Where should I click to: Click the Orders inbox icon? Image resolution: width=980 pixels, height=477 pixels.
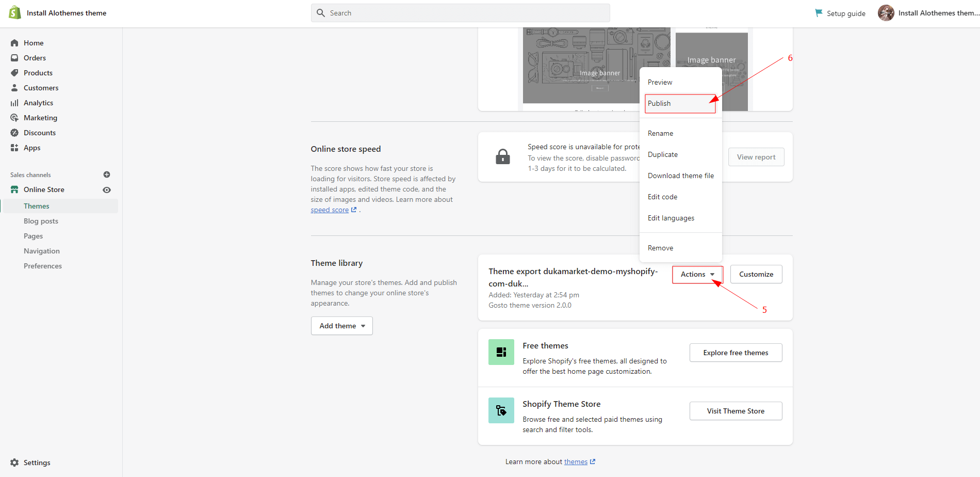coord(14,58)
